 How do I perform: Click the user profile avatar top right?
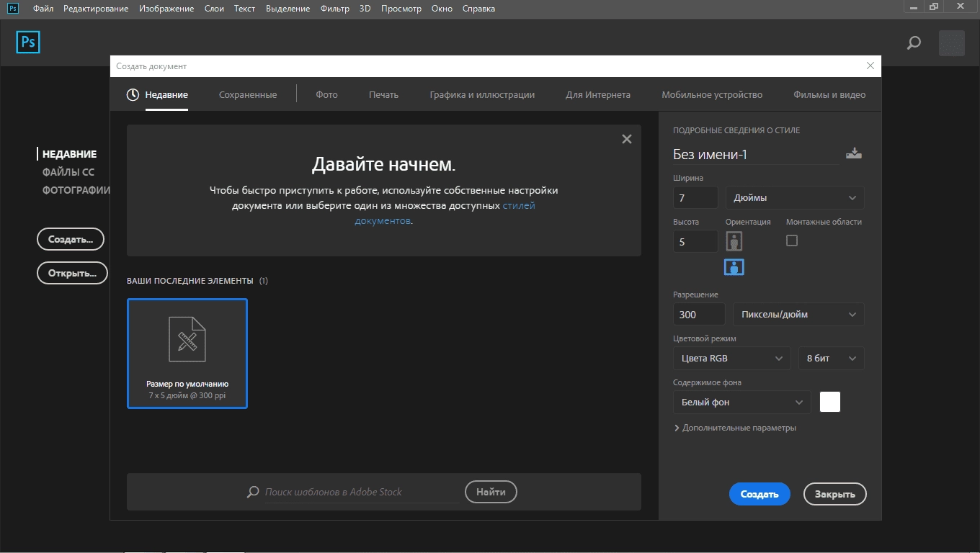(x=951, y=43)
